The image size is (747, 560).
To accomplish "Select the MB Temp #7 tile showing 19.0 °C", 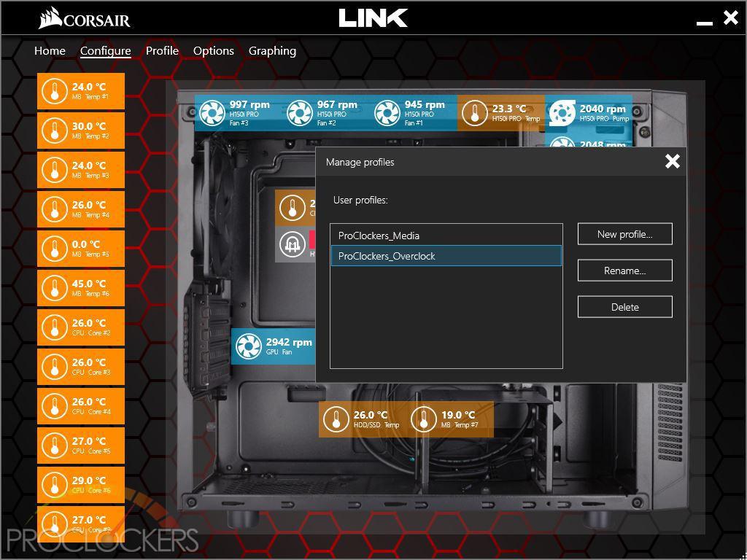I will point(450,419).
